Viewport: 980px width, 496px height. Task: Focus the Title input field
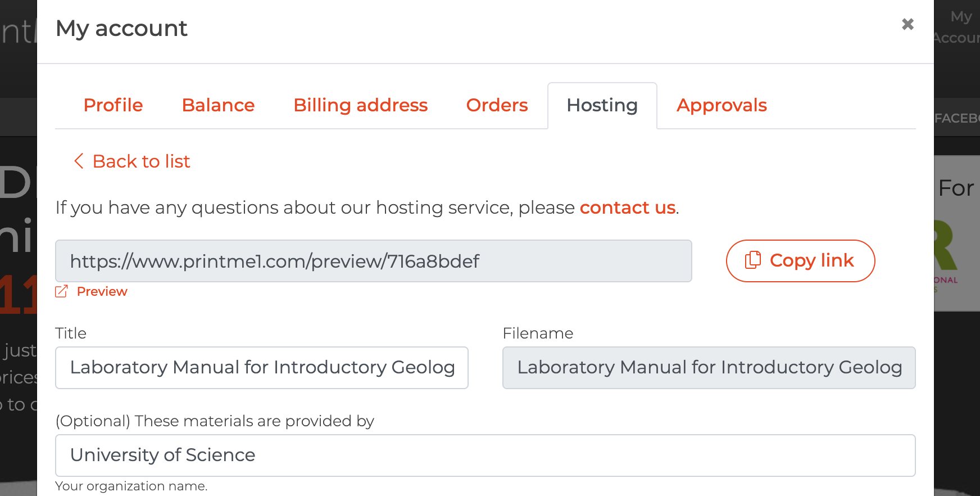tap(262, 368)
